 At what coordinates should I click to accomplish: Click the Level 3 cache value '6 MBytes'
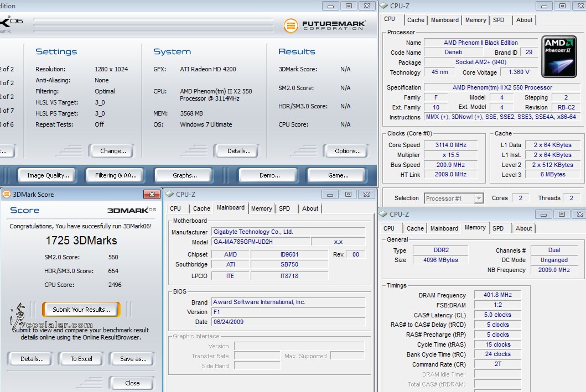click(x=553, y=174)
